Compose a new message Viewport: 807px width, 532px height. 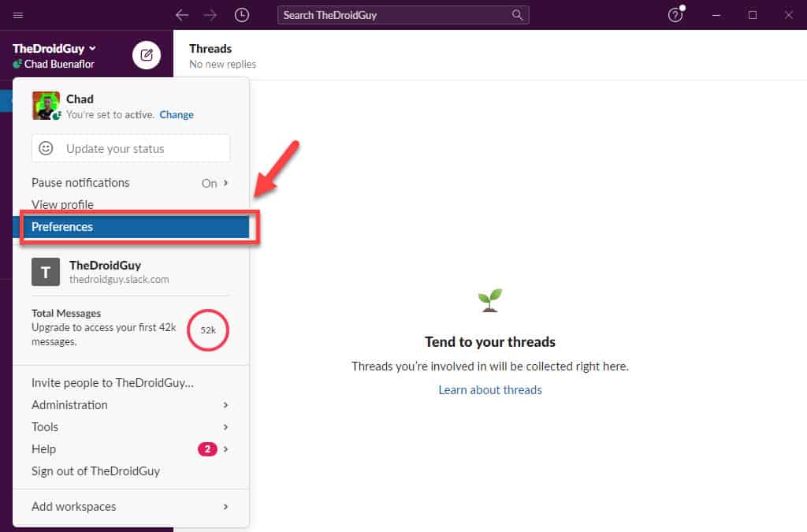pos(147,54)
